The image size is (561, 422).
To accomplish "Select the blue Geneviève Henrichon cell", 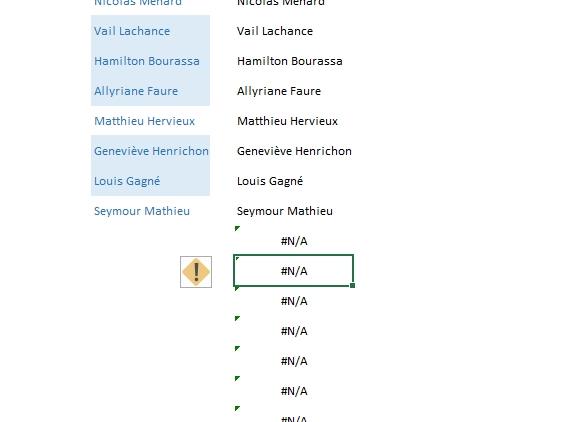I will click(x=150, y=151).
